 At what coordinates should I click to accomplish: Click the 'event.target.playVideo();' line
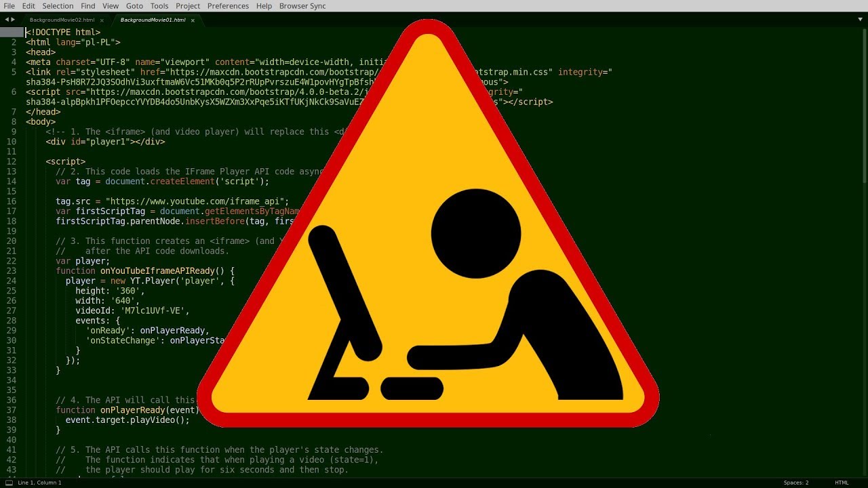(x=127, y=420)
